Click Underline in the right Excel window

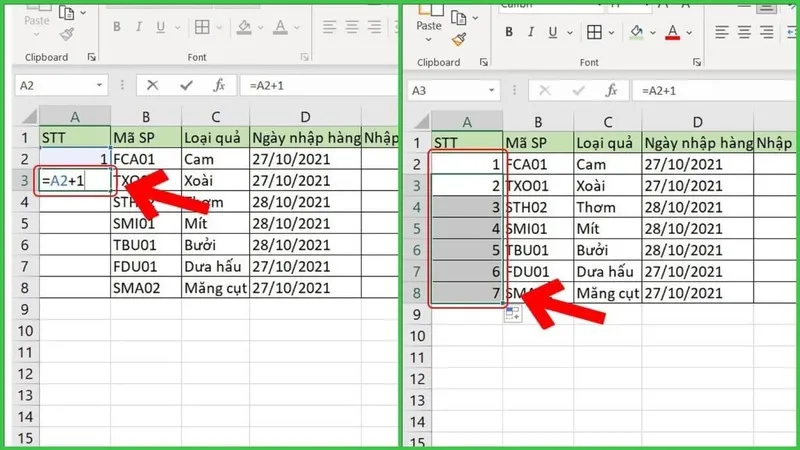pos(553,32)
